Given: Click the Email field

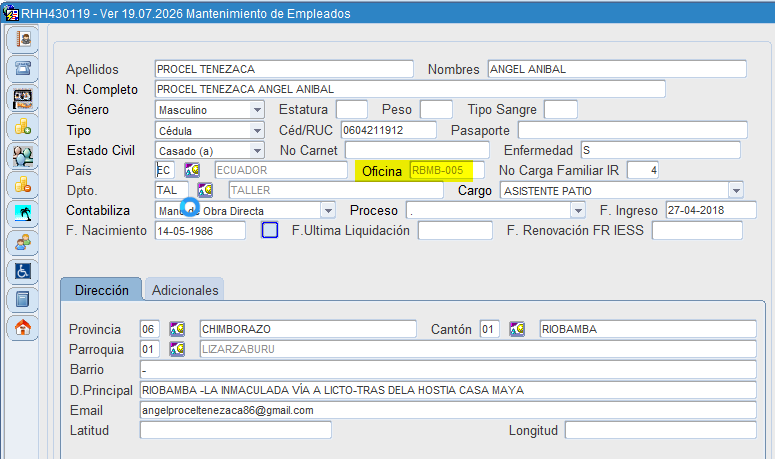Looking at the screenshot, I should [448, 410].
